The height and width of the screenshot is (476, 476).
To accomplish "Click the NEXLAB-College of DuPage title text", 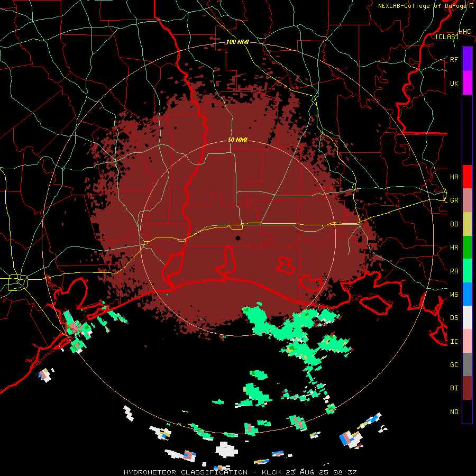I will [423, 6].
